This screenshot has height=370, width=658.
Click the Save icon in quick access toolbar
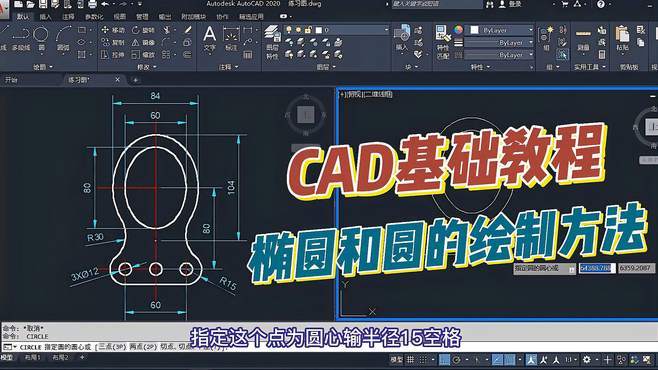coord(43,4)
